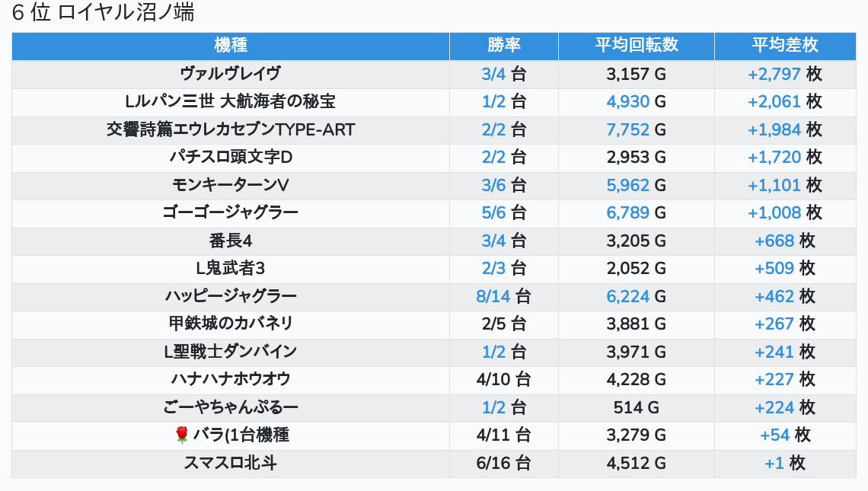Click the rose icon beside バラ(1台機種
Image resolution: width=868 pixels, height=491 pixels.
coord(181,435)
